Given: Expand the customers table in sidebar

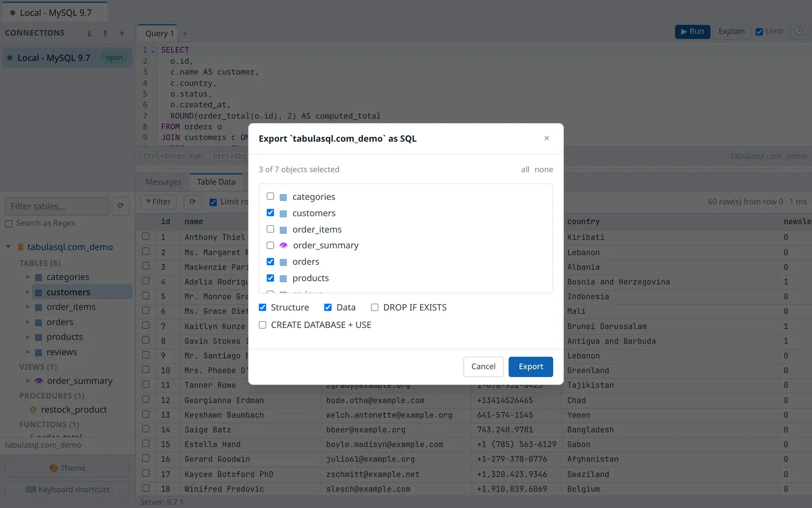Looking at the screenshot, I should coord(28,292).
